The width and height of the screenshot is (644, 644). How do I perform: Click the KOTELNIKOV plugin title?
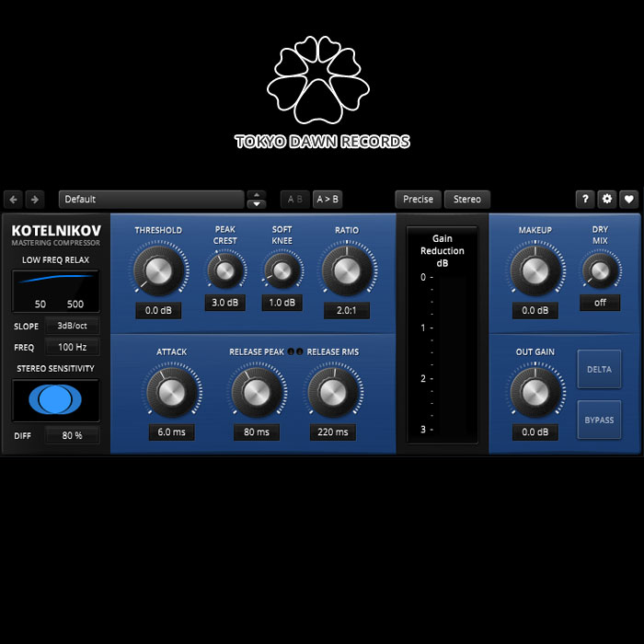tap(56, 231)
